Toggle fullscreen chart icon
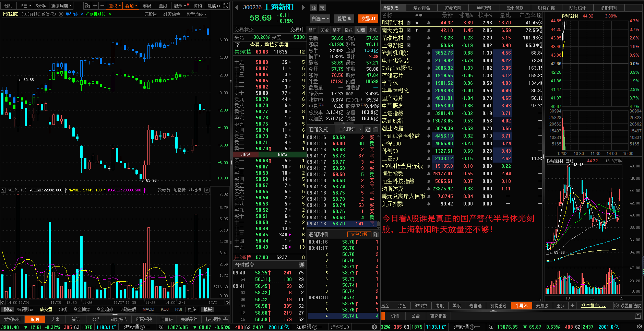Screen dimensions: 644x331 226,6
